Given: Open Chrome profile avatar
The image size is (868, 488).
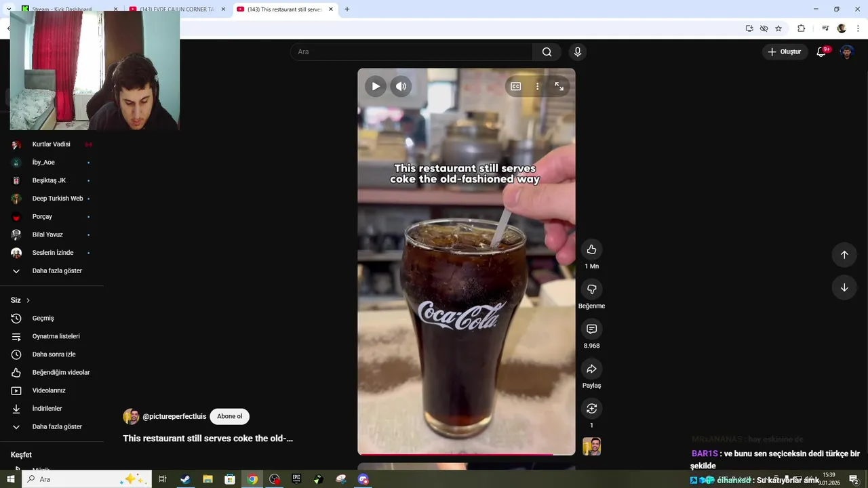Looking at the screenshot, I should coord(842,28).
